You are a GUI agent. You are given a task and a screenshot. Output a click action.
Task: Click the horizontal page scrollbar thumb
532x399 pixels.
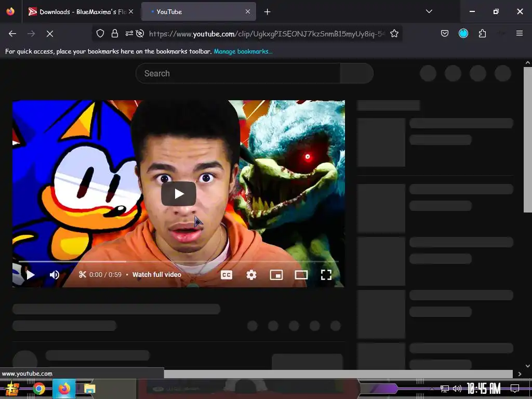coord(338,374)
